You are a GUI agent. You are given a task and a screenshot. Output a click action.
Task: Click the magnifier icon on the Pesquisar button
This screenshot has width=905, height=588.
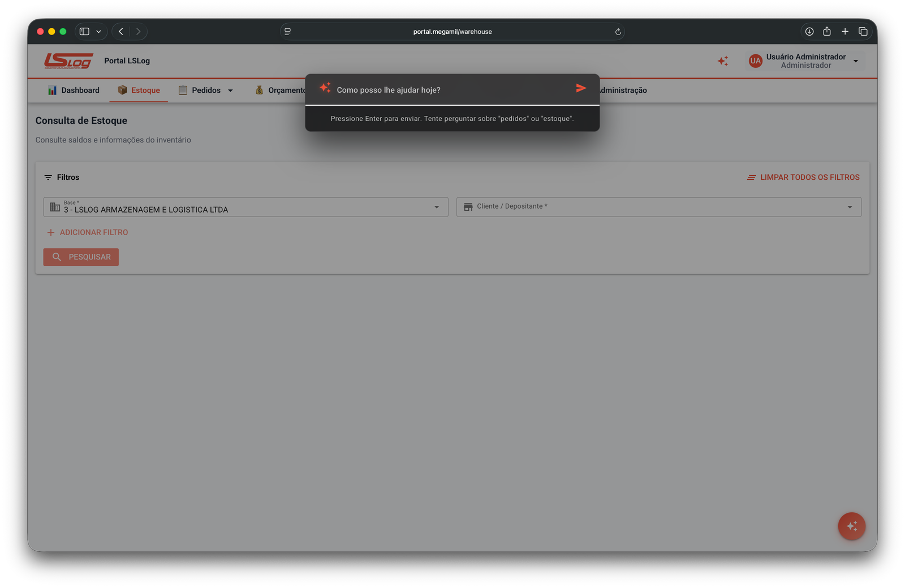click(57, 257)
